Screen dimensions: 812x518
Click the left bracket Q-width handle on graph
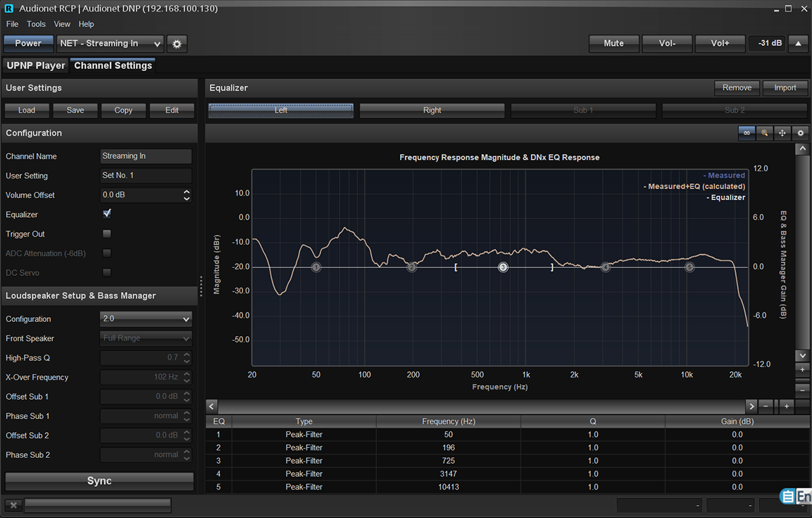point(456,267)
